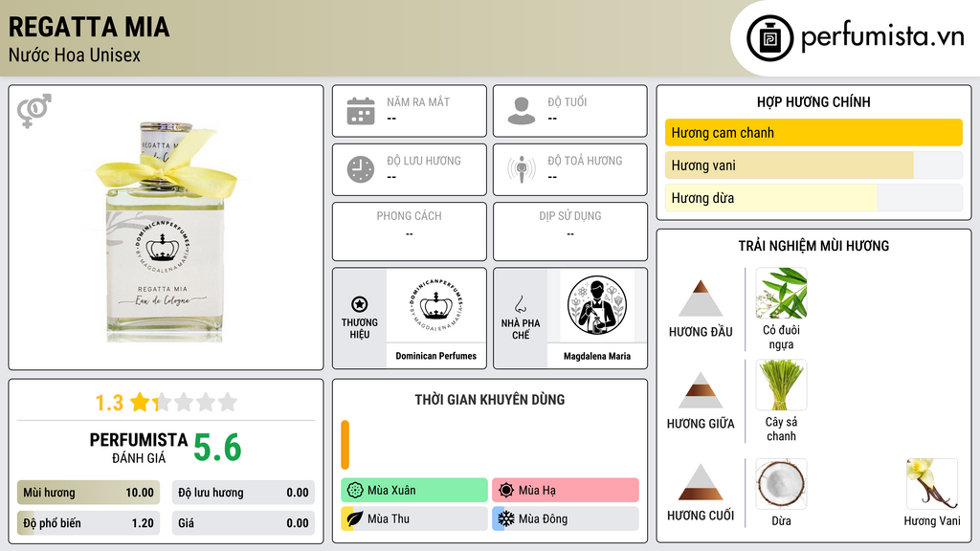The image size is (980, 551).
Task: Click the Mùa Thu leaf icon
Action: point(355,518)
